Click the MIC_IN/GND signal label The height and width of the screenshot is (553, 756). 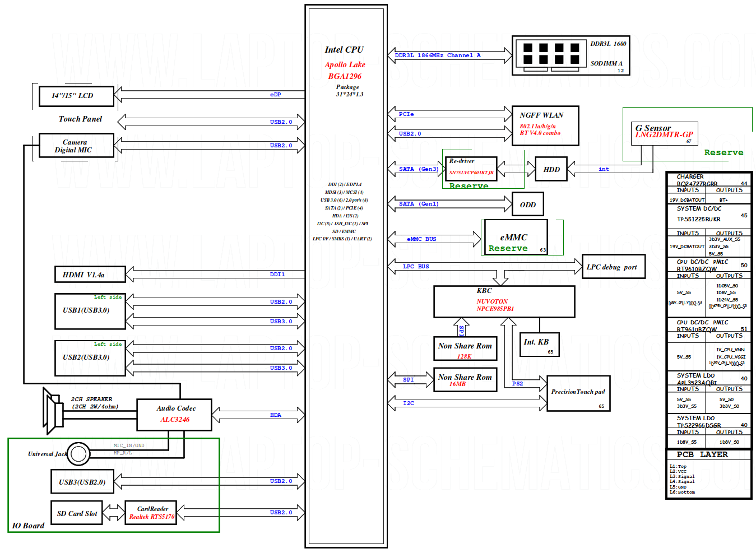[129, 446]
